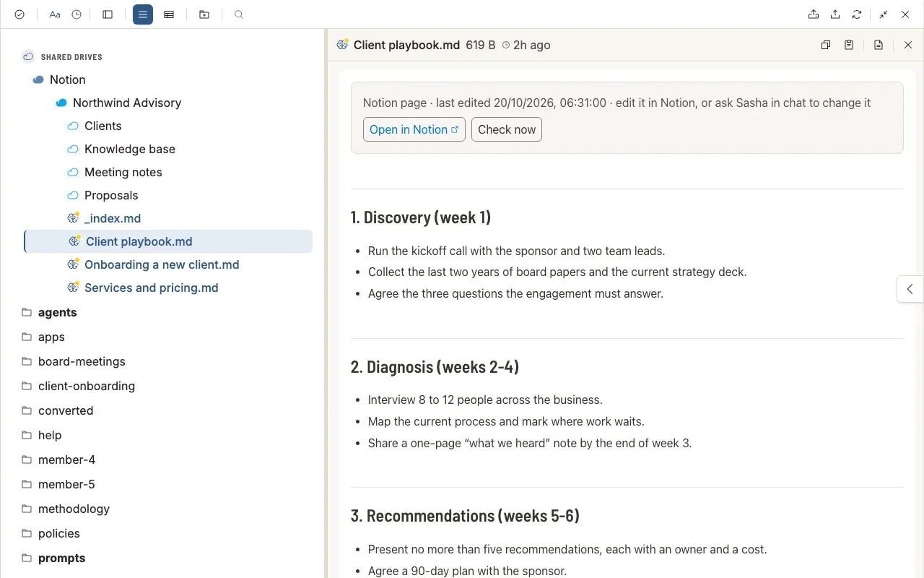Click the plain upload arrow icon
The height and width of the screenshot is (578, 924).
(835, 14)
